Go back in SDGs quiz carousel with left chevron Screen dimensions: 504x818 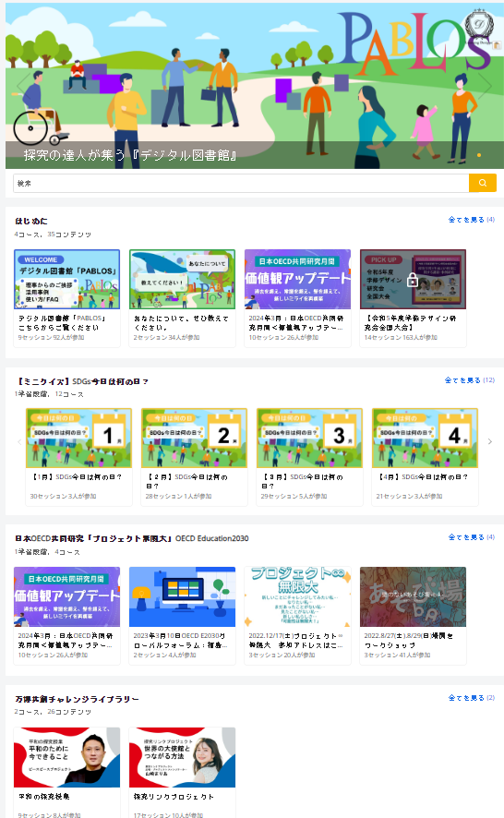coord(19,442)
